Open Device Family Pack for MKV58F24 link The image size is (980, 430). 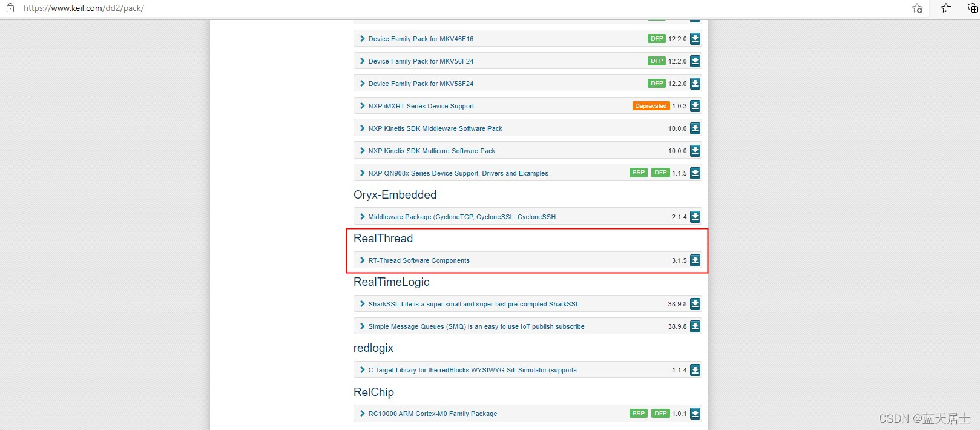click(x=421, y=84)
